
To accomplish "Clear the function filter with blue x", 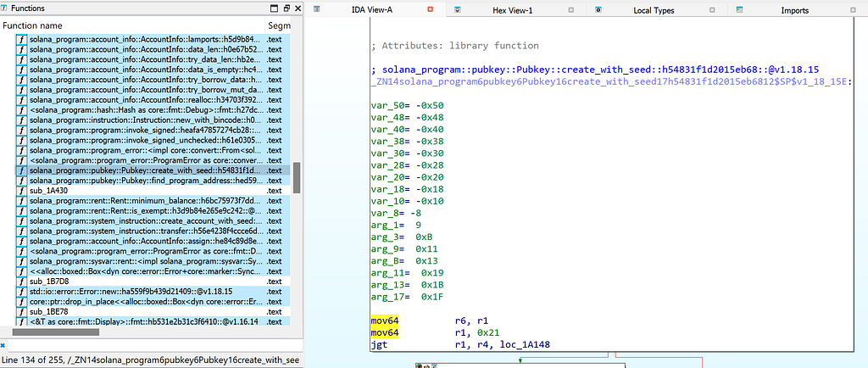I will click(3, 344).
